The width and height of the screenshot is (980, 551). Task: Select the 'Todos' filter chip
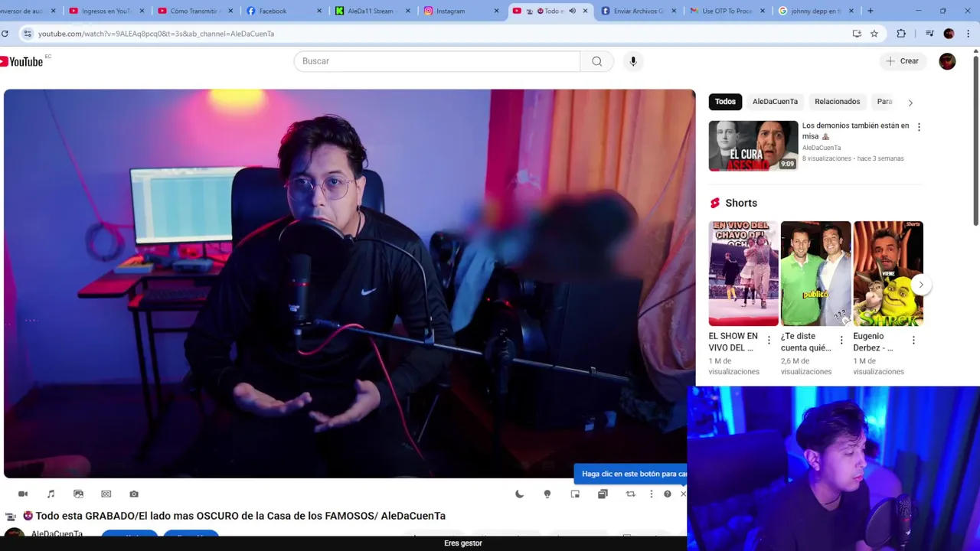pos(725,102)
